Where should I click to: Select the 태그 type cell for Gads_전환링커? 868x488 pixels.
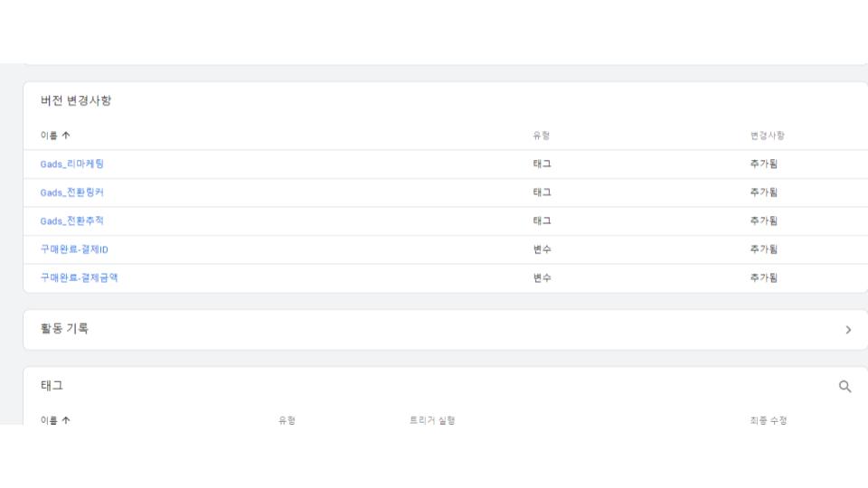click(542, 192)
